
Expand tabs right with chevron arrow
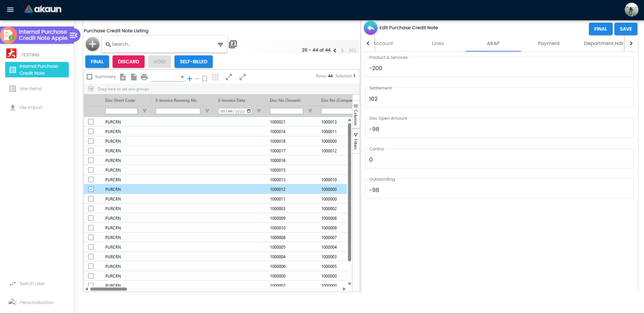point(631,43)
